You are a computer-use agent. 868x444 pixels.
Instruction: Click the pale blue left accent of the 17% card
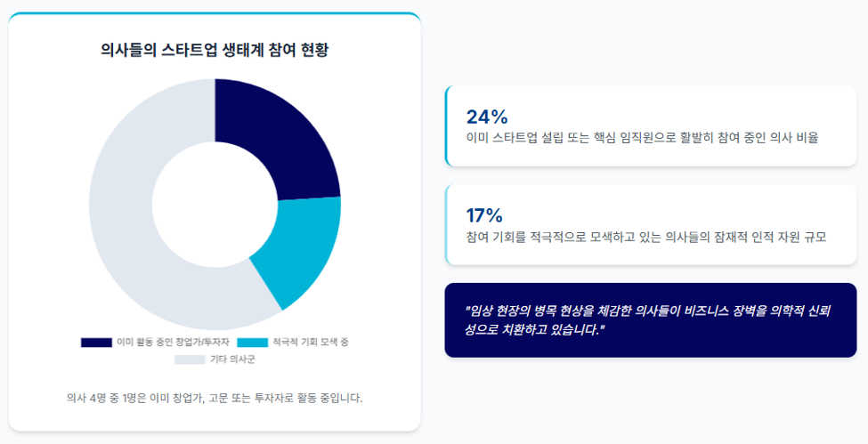click(446, 225)
